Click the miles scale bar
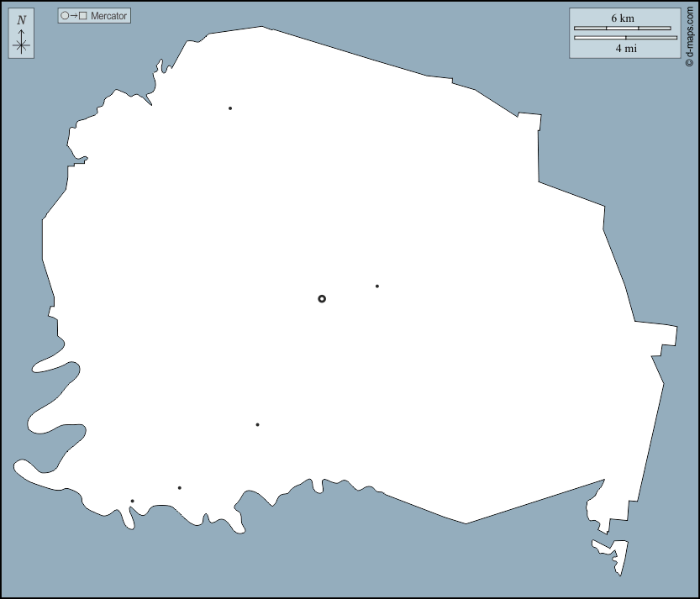The height and width of the screenshot is (599, 700). pos(625,38)
